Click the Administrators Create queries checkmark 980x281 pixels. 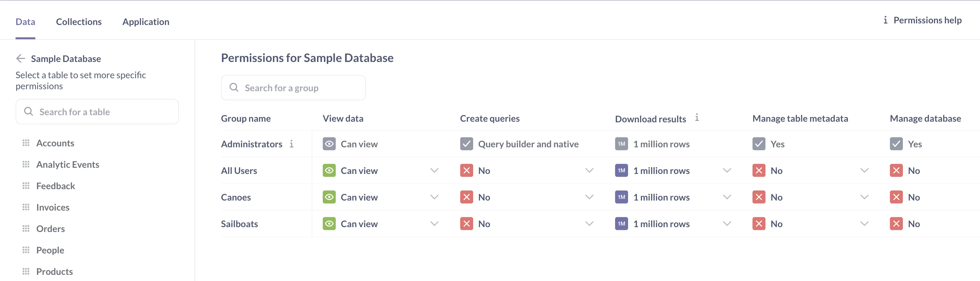(466, 143)
